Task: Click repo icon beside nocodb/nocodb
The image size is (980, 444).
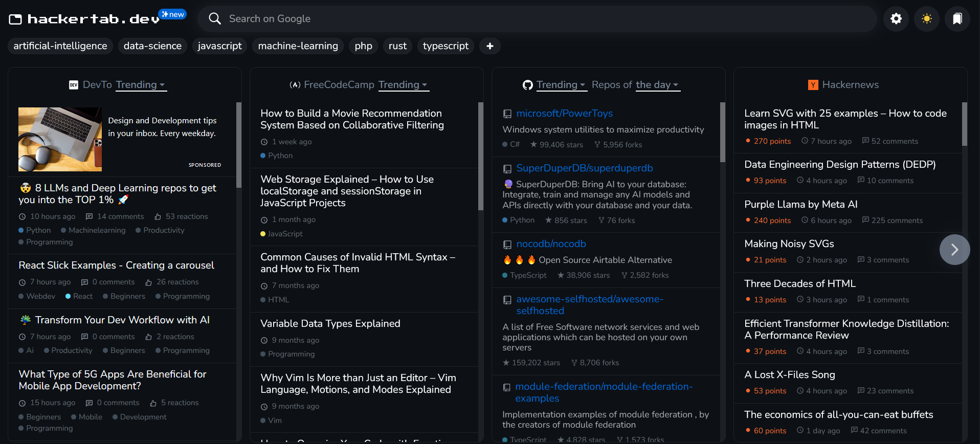Action: (x=507, y=245)
